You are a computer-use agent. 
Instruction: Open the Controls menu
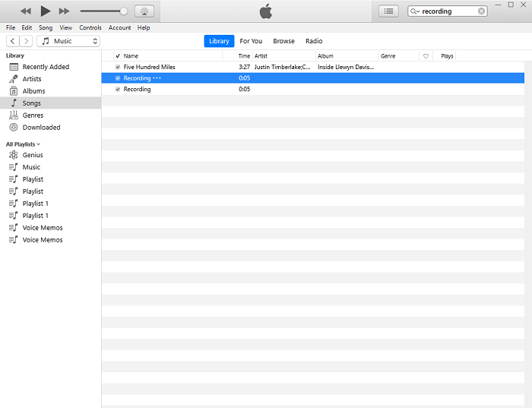coord(90,28)
